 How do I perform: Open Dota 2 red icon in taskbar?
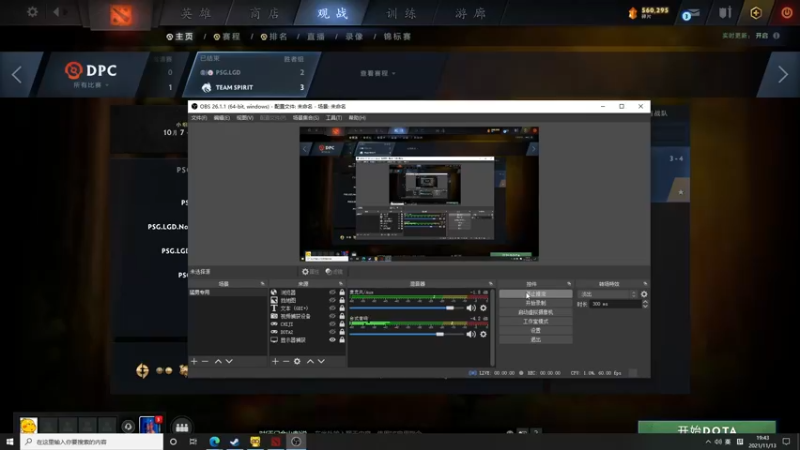pyautogui.click(x=276, y=441)
